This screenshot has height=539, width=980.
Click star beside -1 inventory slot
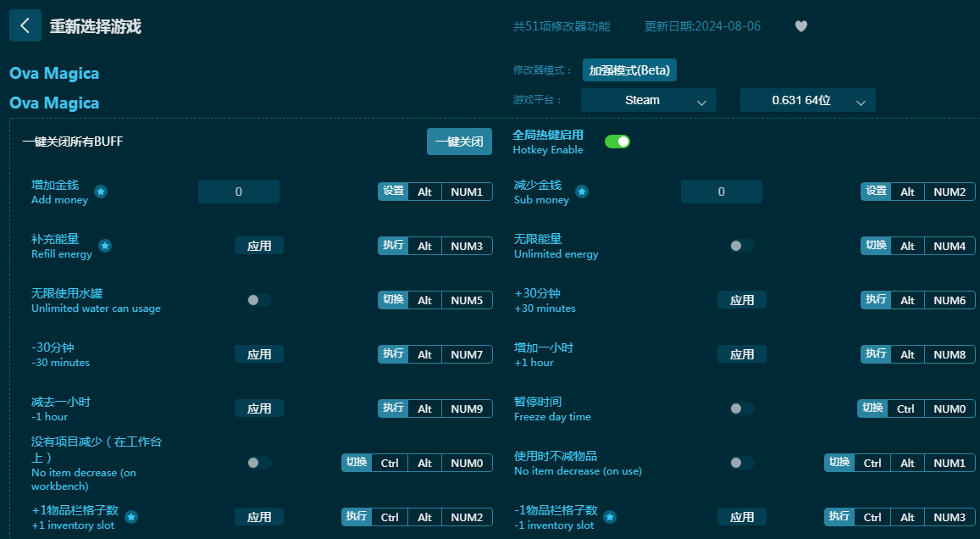(x=609, y=517)
